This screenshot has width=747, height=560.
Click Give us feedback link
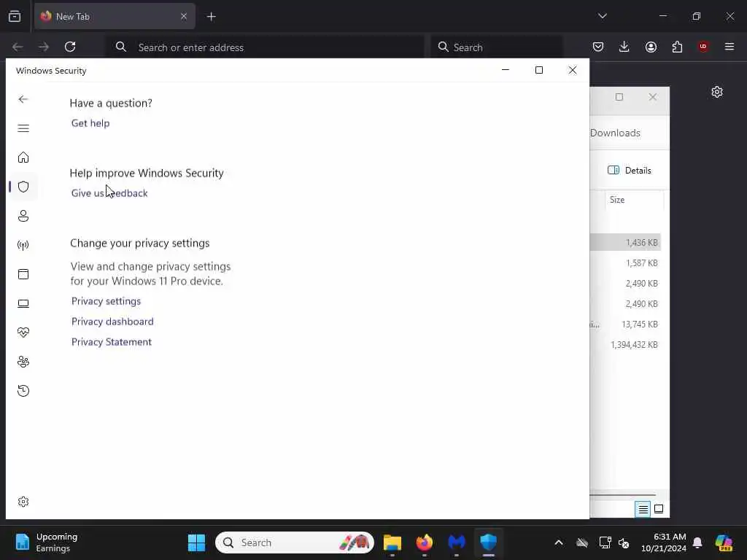pyautogui.click(x=109, y=193)
